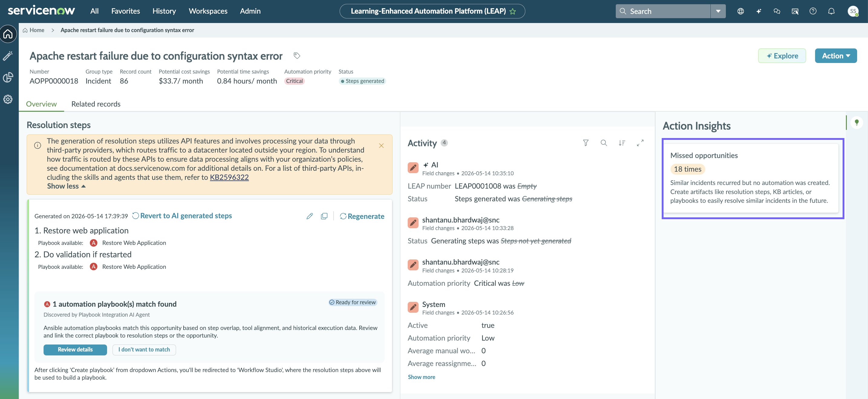Open the Admin menu
868x399 pixels.
(x=250, y=11)
